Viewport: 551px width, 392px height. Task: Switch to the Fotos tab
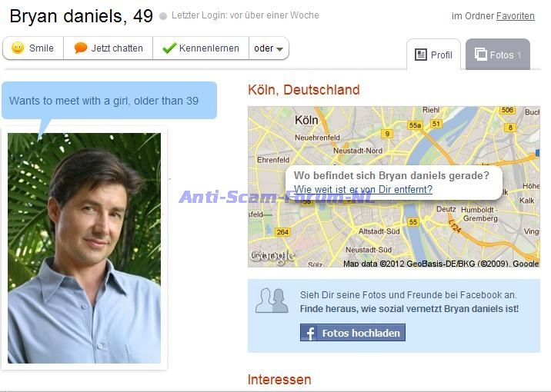(498, 55)
